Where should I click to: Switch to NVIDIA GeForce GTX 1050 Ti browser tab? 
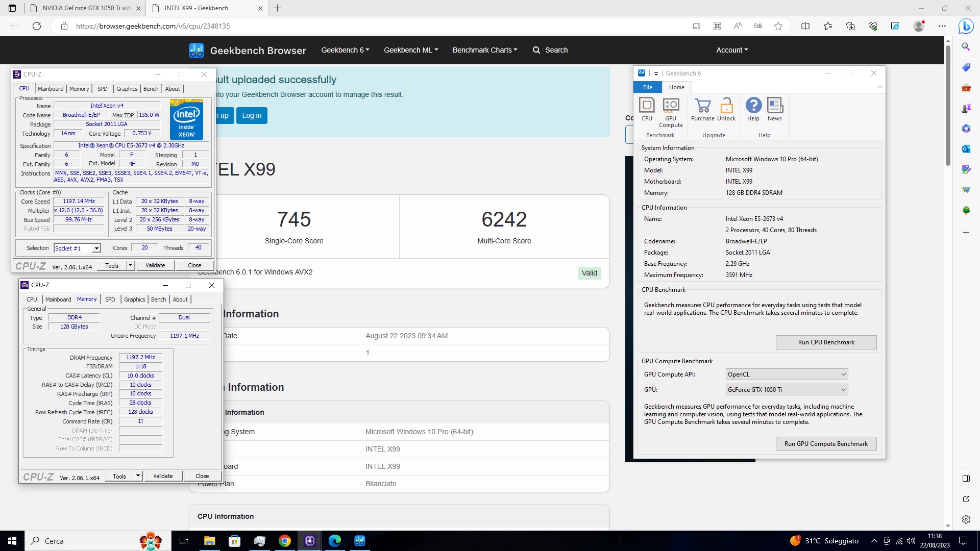(x=85, y=8)
